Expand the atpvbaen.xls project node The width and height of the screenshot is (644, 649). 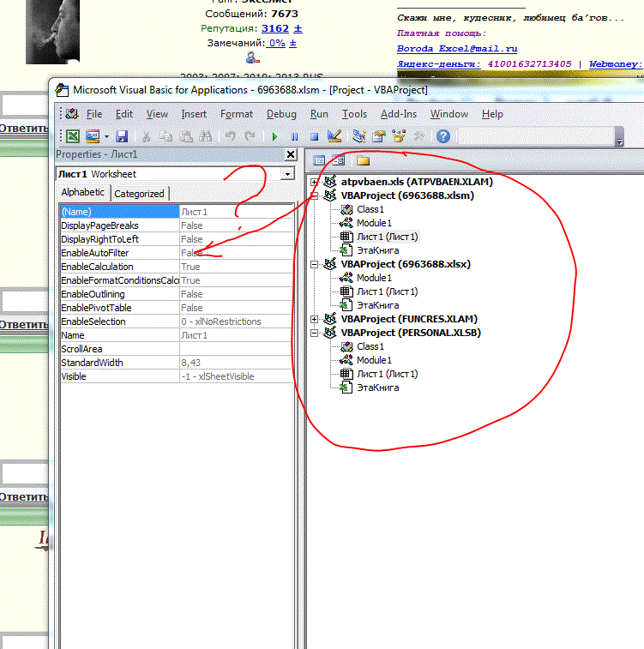[x=314, y=182]
